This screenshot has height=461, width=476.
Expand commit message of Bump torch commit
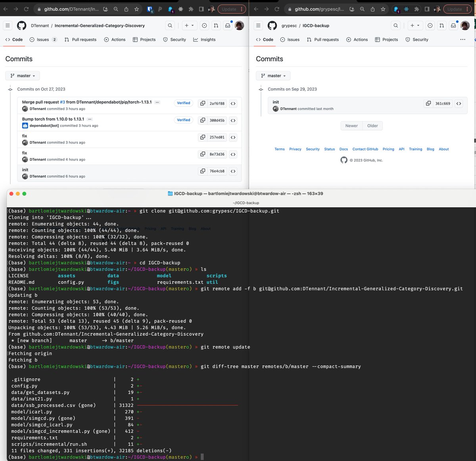pos(90,119)
